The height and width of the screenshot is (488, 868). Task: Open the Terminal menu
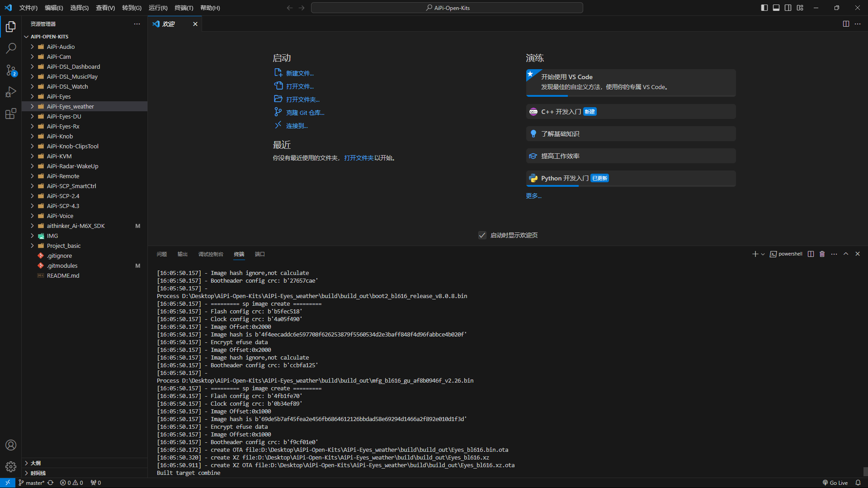[184, 8]
